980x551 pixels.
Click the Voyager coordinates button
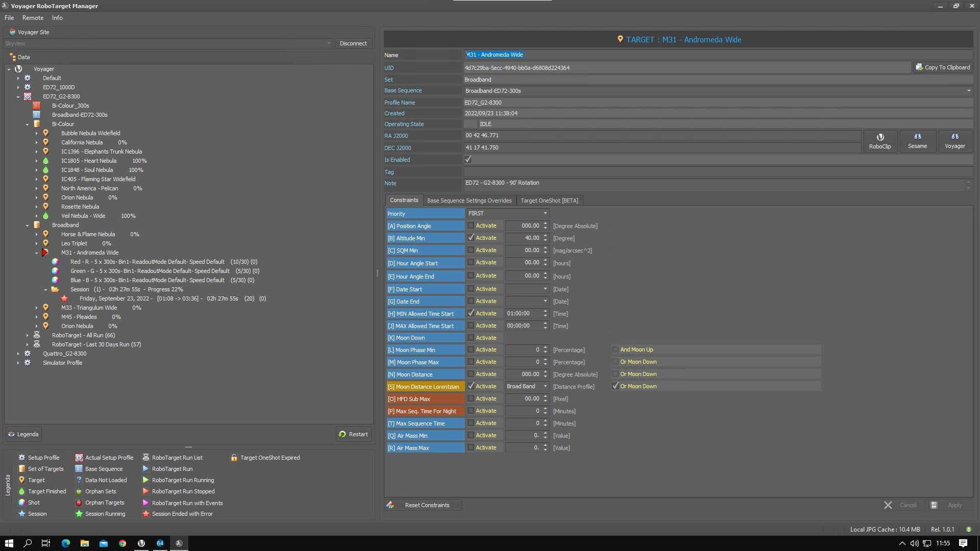click(x=954, y=141)
